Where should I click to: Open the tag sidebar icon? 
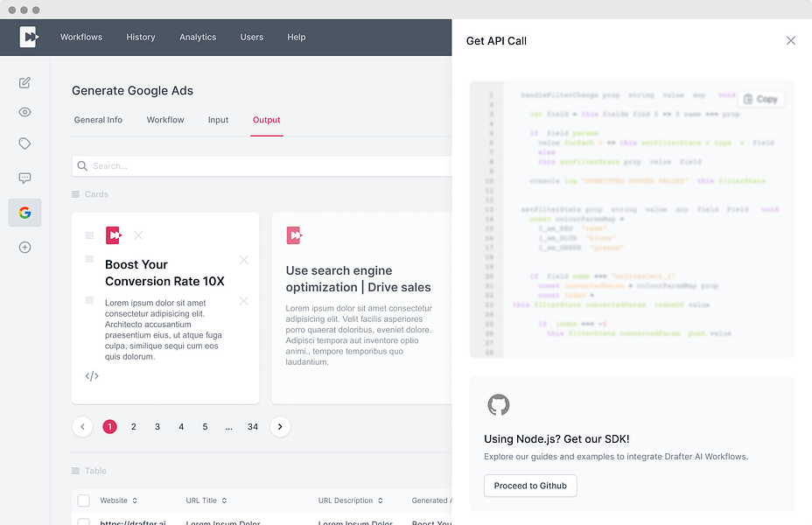(x=24, y=143)
